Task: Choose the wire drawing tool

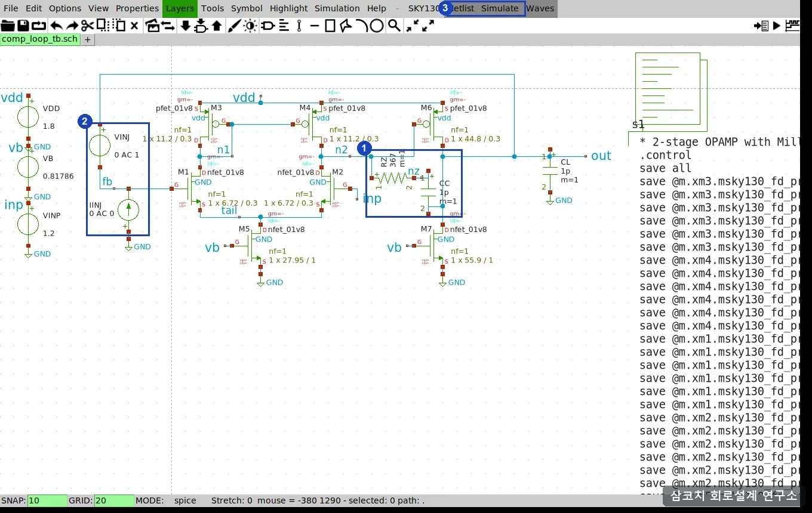Action: [299, 26]
